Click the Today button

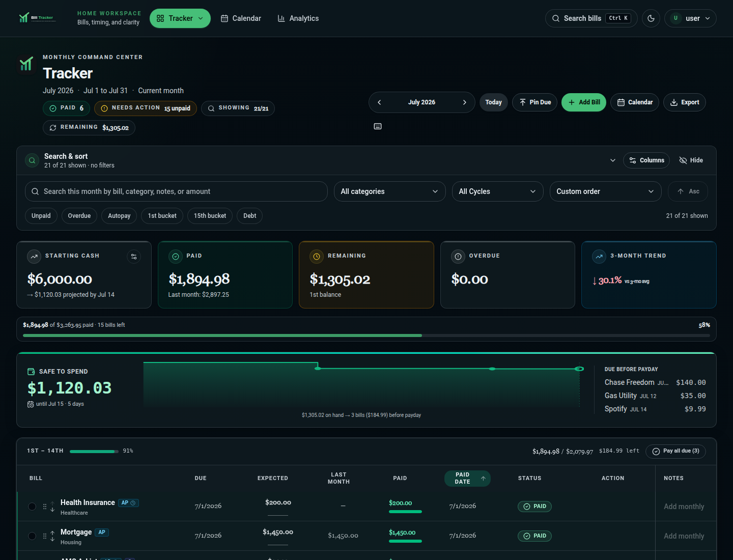click(x=494, y=102)
